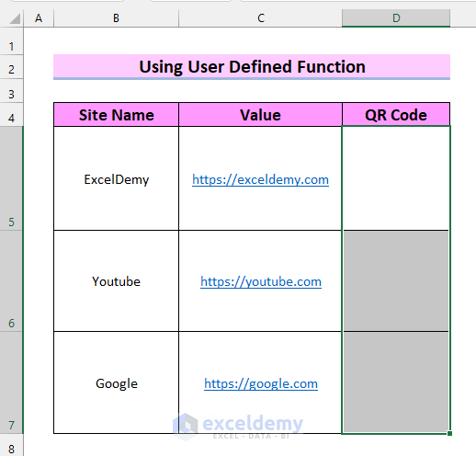
Task: Select row 3 header
Action: click(x=11, y=91)
